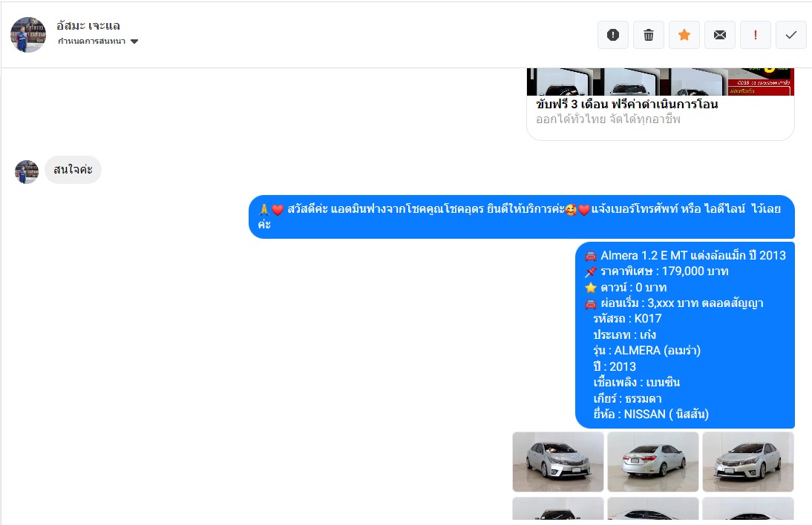The width and height of the screenshot is (812, 525).
Task: Mark conversation done with the checkmark icon
Action: pyautogui.click(x=790, y=35)
